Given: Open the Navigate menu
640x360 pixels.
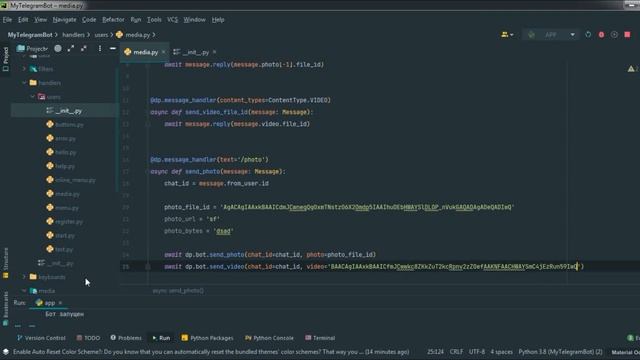Looking at the screenshot, I should (x=64, y=20).
